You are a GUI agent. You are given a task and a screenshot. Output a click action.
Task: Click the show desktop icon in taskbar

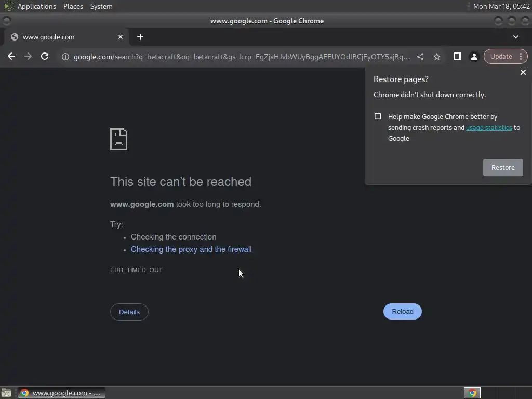(x=6, y=393)
